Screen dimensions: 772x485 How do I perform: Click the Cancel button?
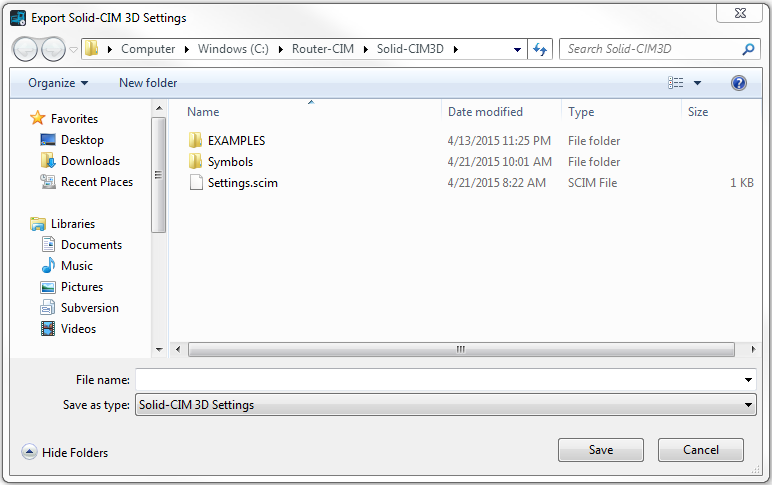click(700, 450)
